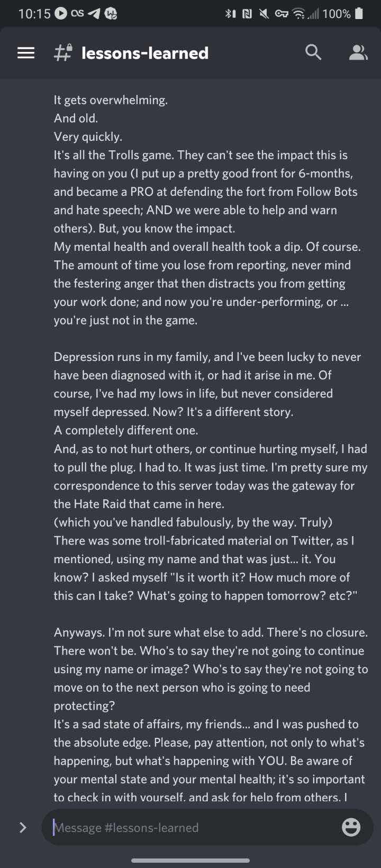Image resolution: width=381 pixels, height=868 pixels.
Task: Tap the Telegram notification icon in status bar
Action: (x=94, y=14)
